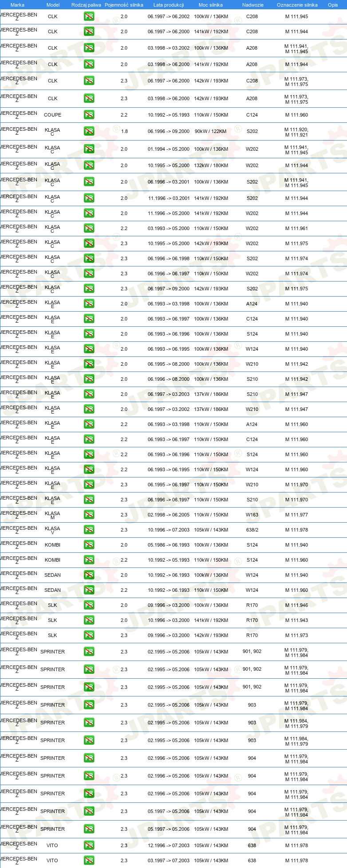
Task: Click the Pojemność silnika column header
Action: 124,5
